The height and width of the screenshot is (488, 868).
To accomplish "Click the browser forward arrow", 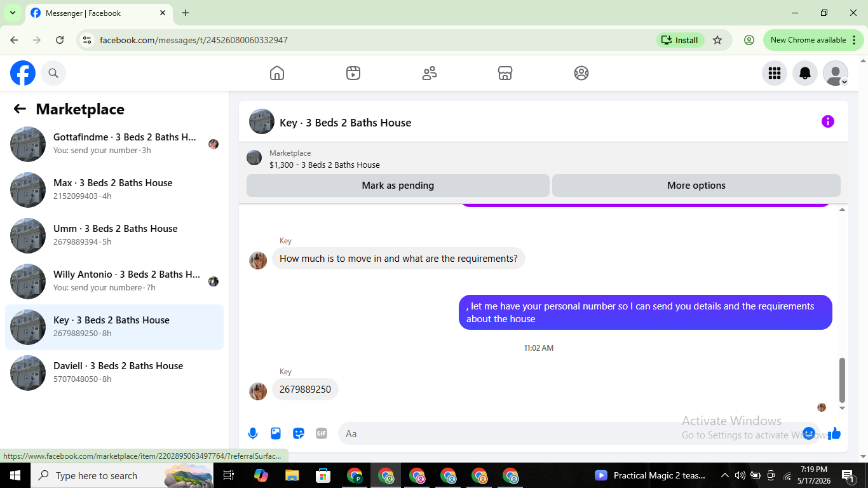I will (37, 40).
